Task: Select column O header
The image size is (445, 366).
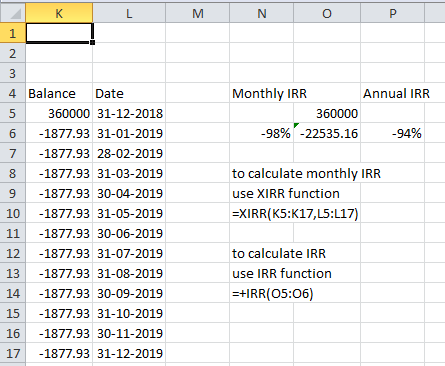Action: coord(327,13)
